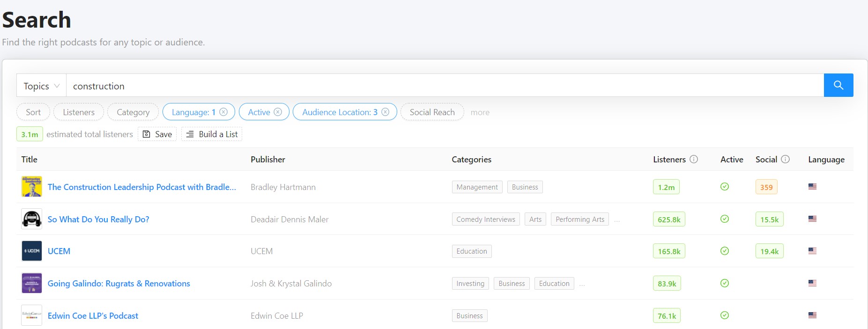
Task: Open the Listeners filter dropdown
Action: (x=79, y=112)
